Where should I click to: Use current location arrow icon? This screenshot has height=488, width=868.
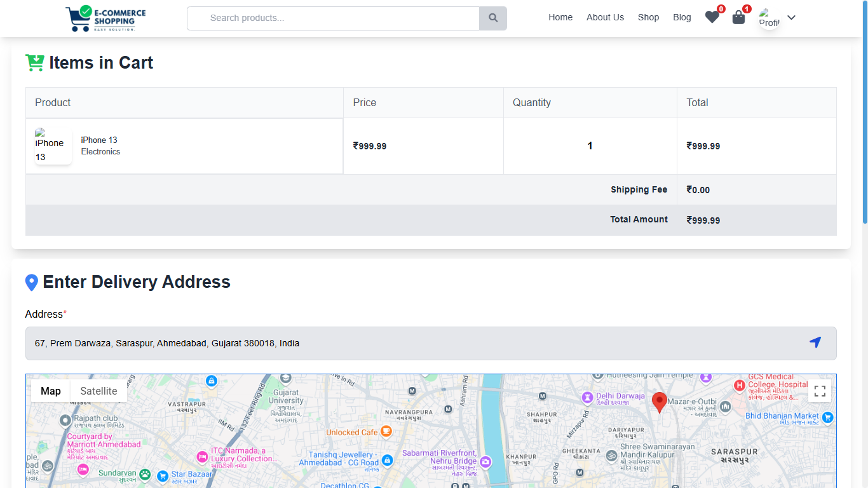coord(815,342)
